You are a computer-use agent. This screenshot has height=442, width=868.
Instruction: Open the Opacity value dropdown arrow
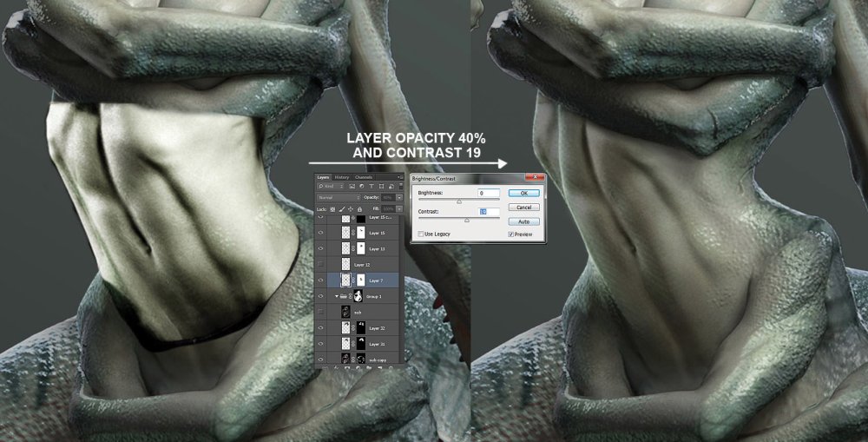pyautogui.click(x=399, y=198)
